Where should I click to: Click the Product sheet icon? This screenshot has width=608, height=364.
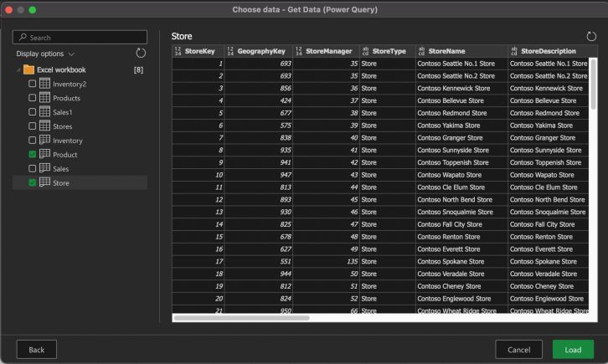(45, 154)
